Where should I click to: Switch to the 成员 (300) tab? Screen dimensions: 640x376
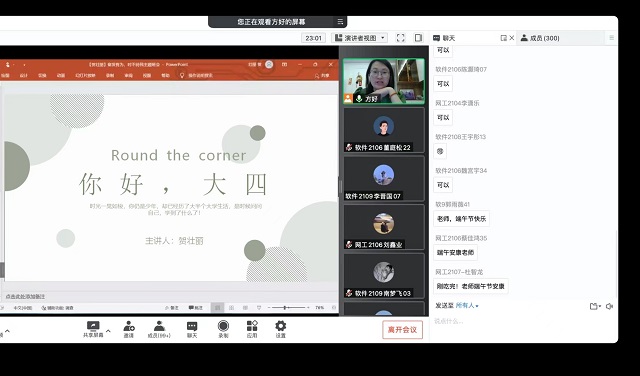pos(540,38)
